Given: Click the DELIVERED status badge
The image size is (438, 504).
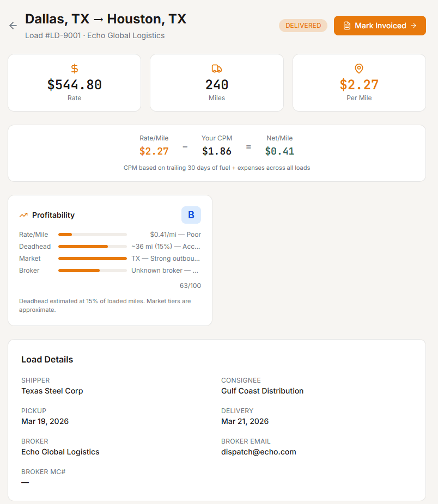Looking at the screenshot, I should 303,25.
